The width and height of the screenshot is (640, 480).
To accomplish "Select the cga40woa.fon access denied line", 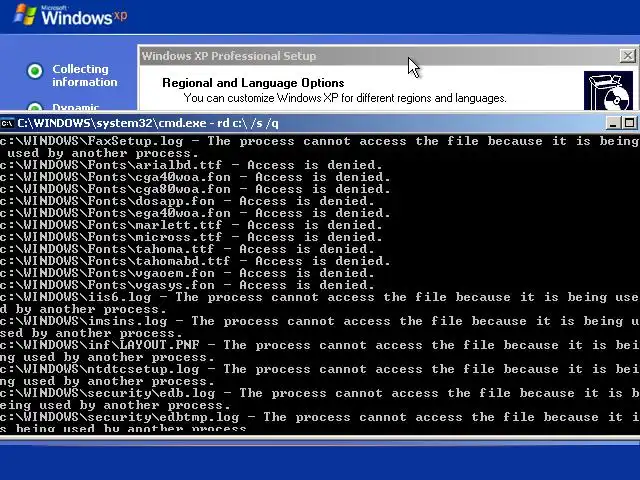I will tap(195, 177).
